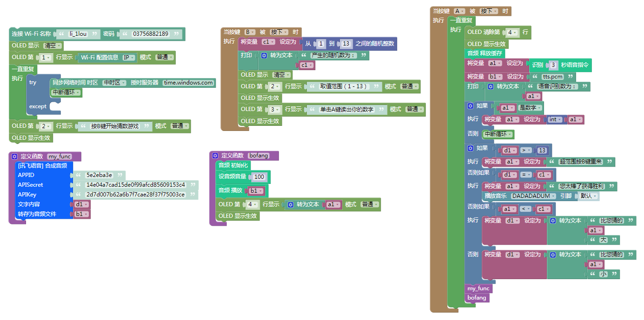
Task: Open 普通 dropdown on 按B键开始猜数游戏 row
Action: [179, 126]
